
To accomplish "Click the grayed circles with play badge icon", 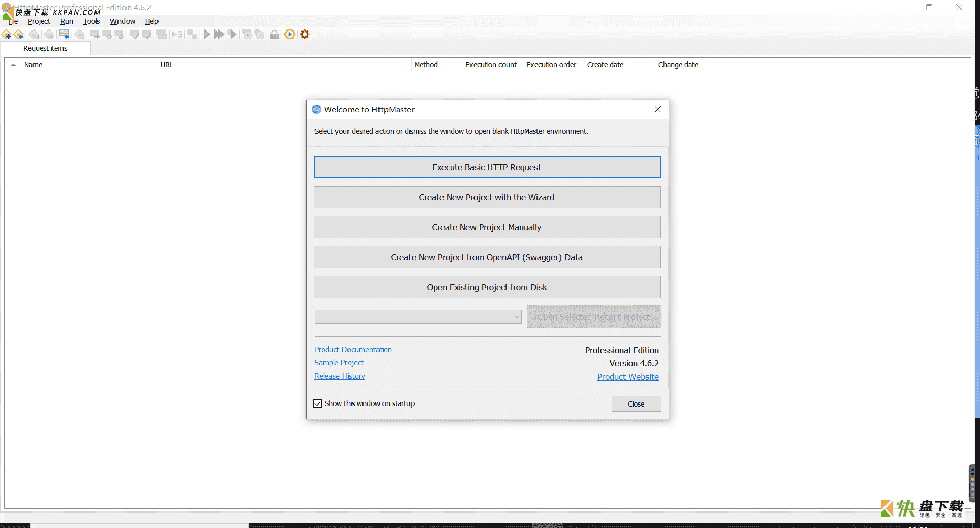I will [x=259, y=35].
